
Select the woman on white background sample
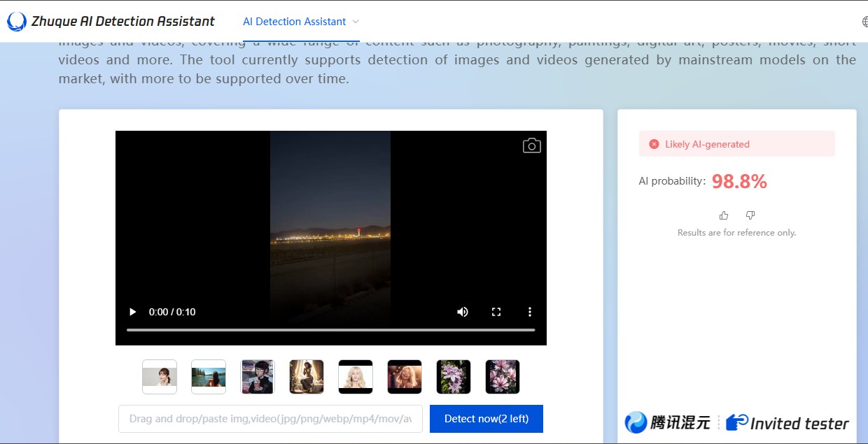(160, 377)
